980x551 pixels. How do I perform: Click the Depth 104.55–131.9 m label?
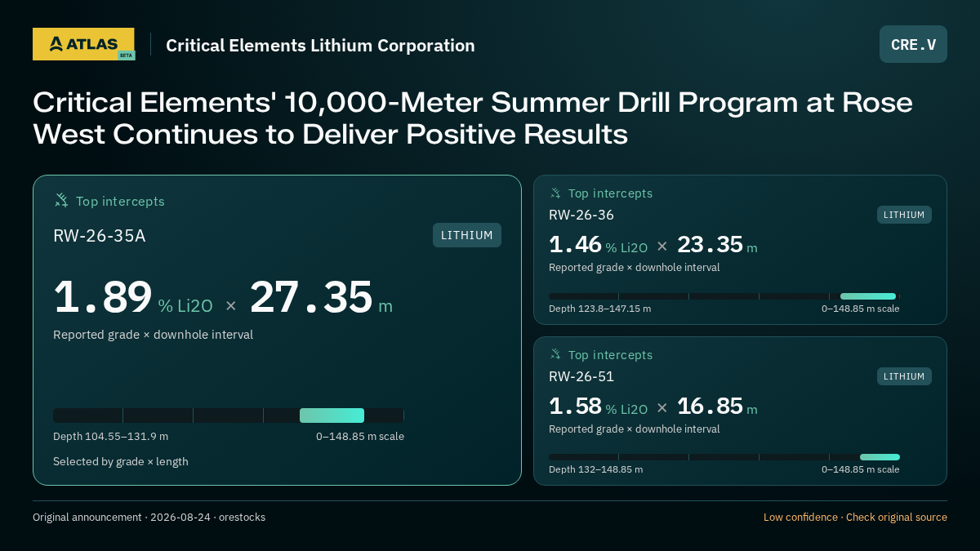tap(110, 437)
